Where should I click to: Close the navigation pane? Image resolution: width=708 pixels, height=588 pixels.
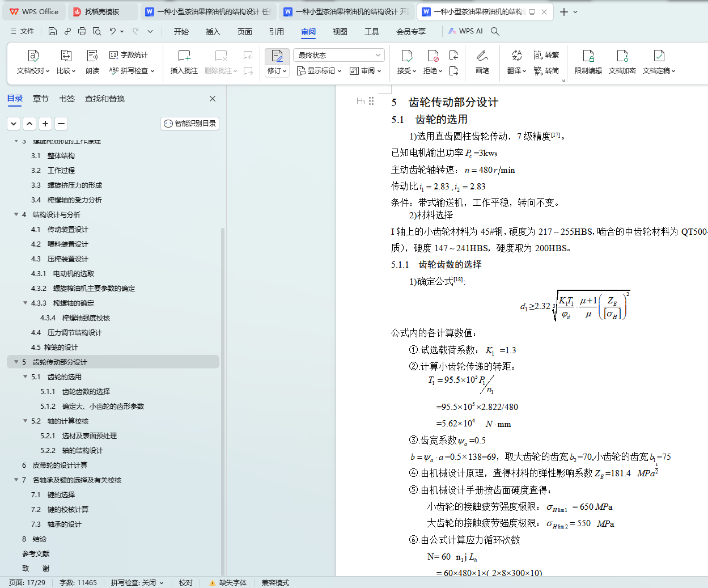(213, 99)
